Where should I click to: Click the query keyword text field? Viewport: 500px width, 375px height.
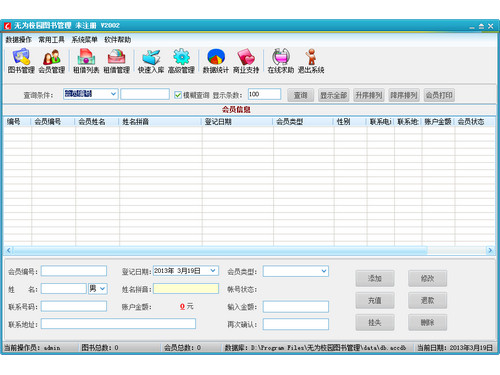pos(145,94)
